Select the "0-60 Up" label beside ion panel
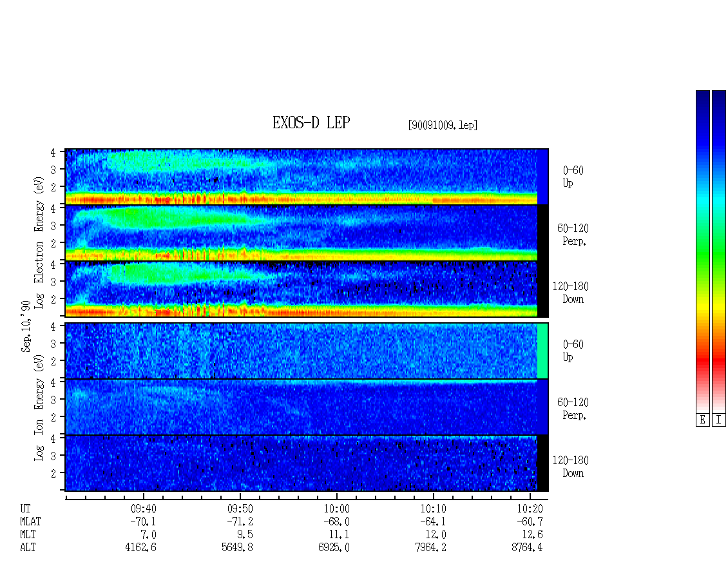 573,351
